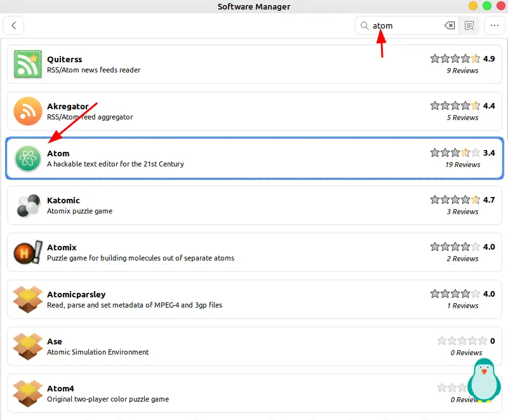Click 'Atomic Simulation Environment' description

click(x=98, y=352)
